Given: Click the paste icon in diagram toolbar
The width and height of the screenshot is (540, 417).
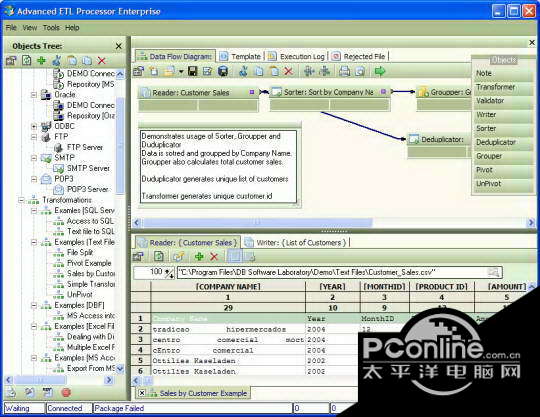Looking at the screenshot, I should (x=274, y=71).
